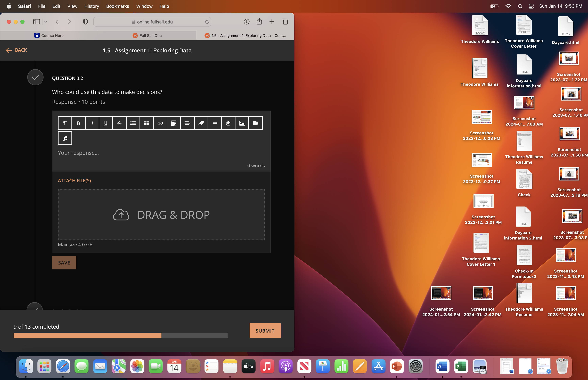Insert a video using camera icon
588x380 pixels.
click(x=255, y=123)
